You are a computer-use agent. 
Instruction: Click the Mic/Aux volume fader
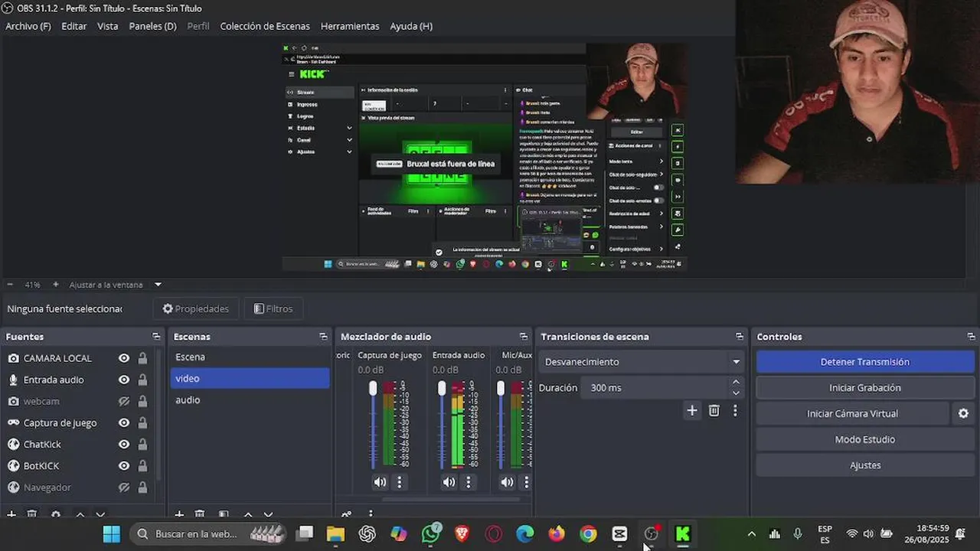click(501, 389)
